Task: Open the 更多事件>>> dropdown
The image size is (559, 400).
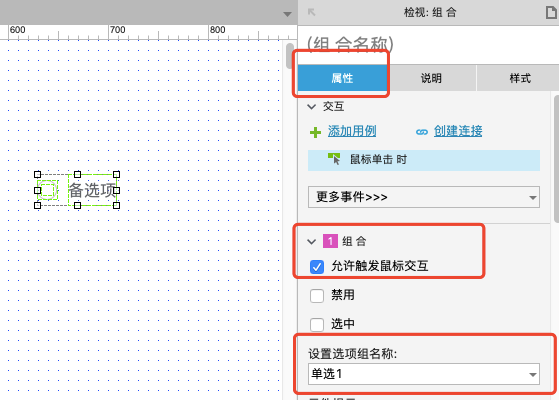Action: pyautogui.click(x=424, y=197)
